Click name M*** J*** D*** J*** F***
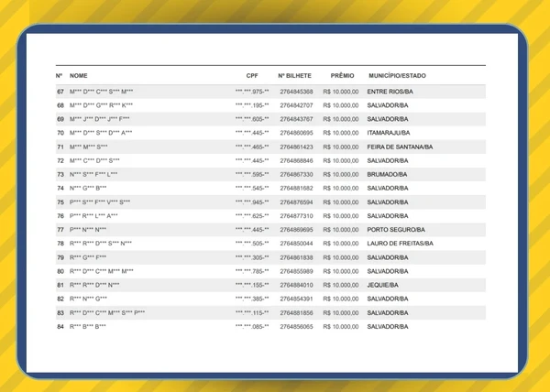This screenshot has width=550, height=392. pos(100,119)
